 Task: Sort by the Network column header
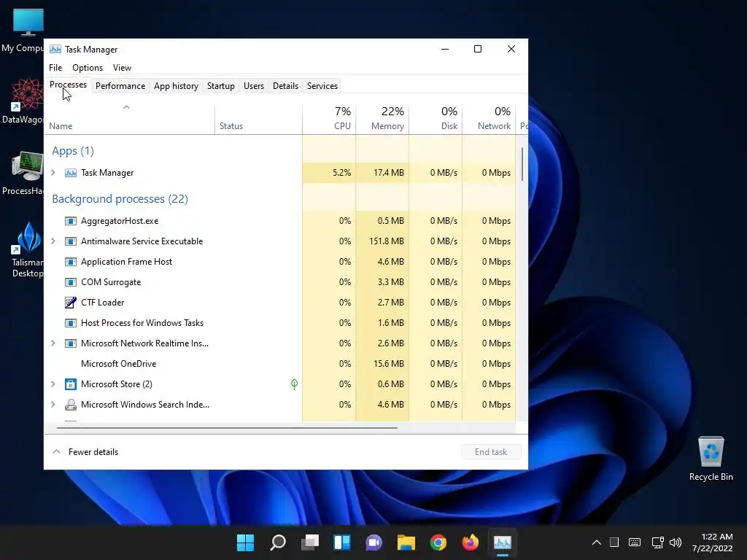[489, 118]
